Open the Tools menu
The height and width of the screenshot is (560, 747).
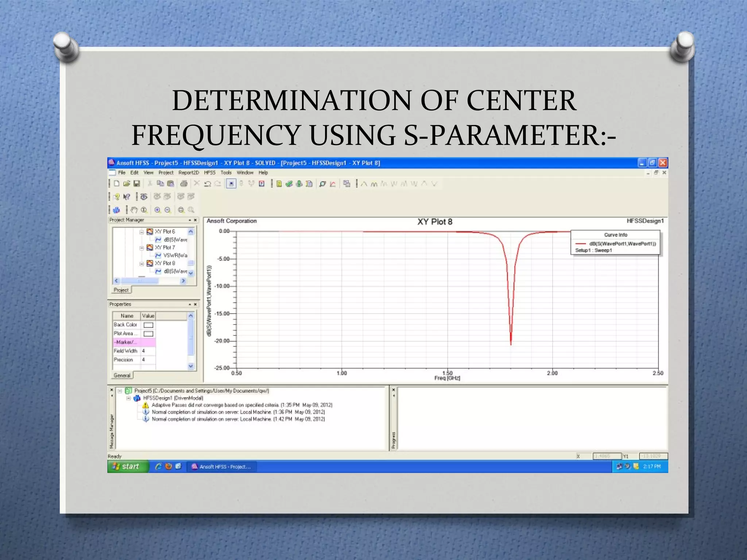pyautogui.click(x=226, y=173)
